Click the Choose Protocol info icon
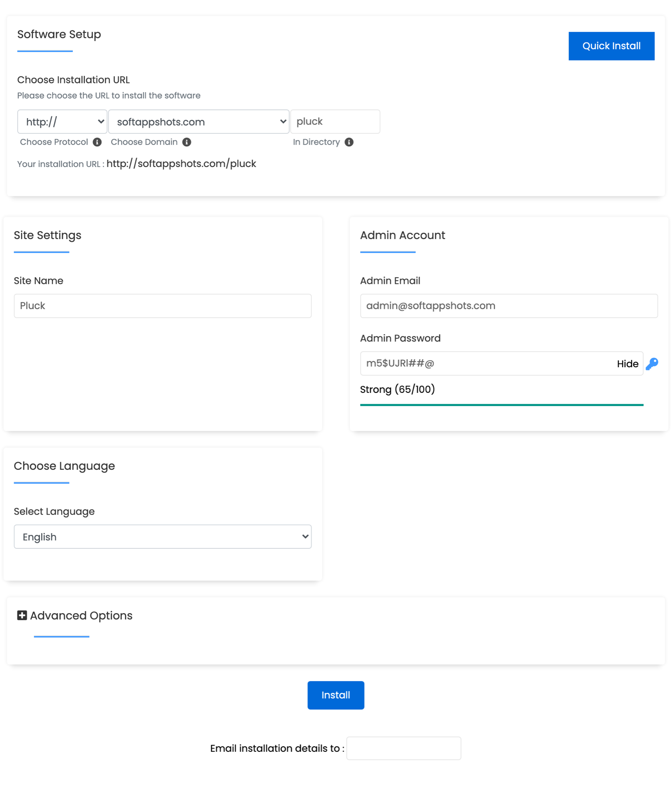This screenshot has width=672, height=801. pyautogui.click(x=97, y=142)
